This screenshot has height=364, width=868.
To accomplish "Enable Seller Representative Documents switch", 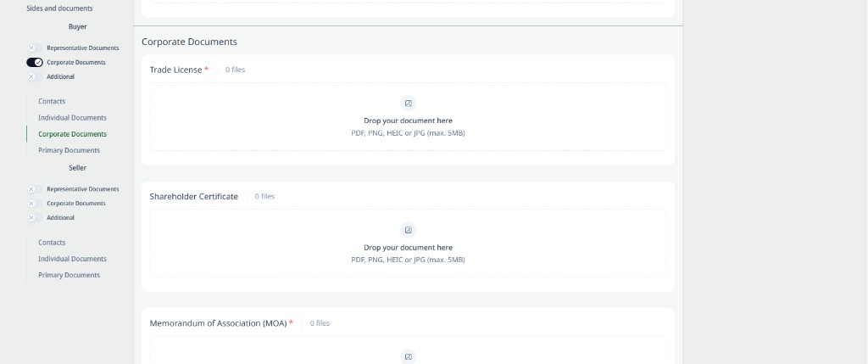I will 34,189.
